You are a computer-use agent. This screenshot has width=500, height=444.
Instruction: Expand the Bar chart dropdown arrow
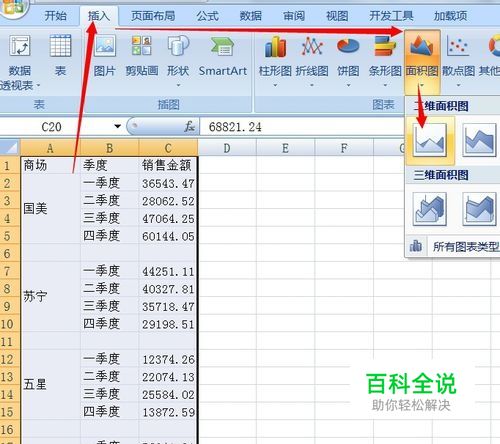[x=385, y=85]
